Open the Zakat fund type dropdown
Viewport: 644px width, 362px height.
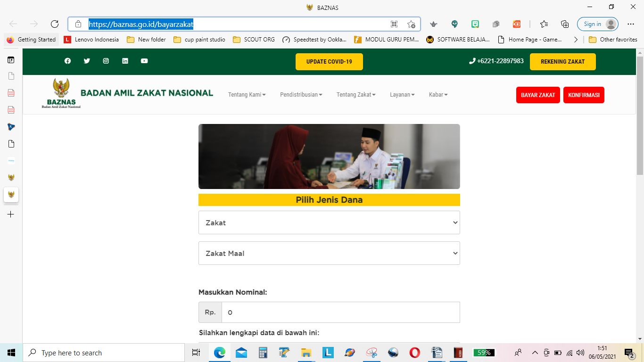(329, 222)
